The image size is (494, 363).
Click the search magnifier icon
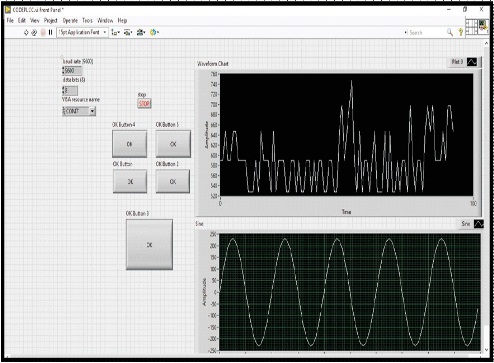(x=450, y=32)
